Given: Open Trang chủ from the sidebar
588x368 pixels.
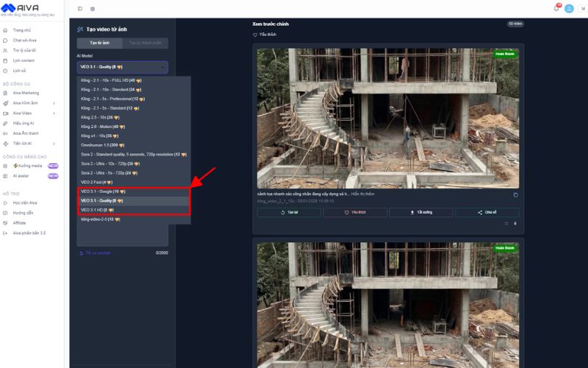Looking at the screenshot, I should (21, 30).
